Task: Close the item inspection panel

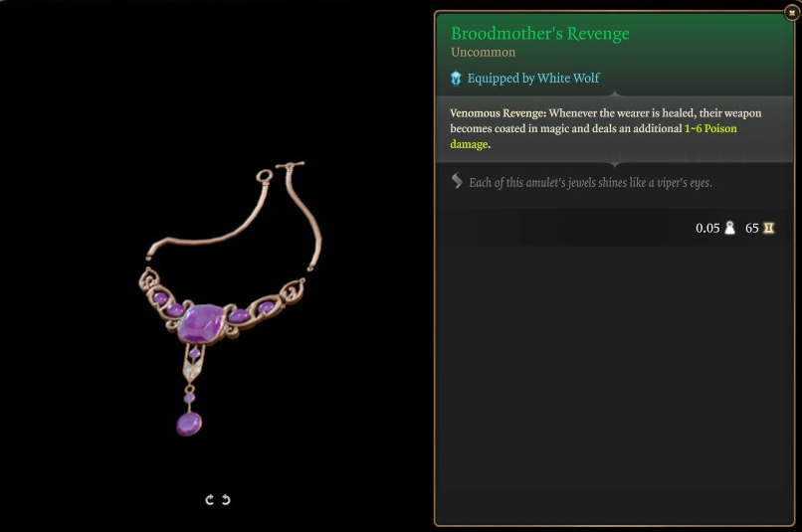Action: pyautogui.click(x=792, y=13)
